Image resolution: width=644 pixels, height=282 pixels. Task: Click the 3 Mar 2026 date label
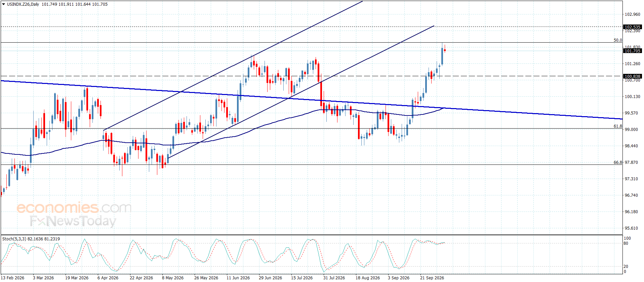point(43,278)
